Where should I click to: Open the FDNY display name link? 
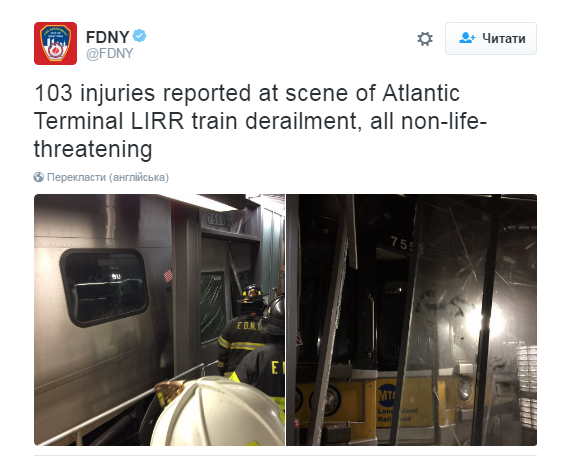point(107,37)
